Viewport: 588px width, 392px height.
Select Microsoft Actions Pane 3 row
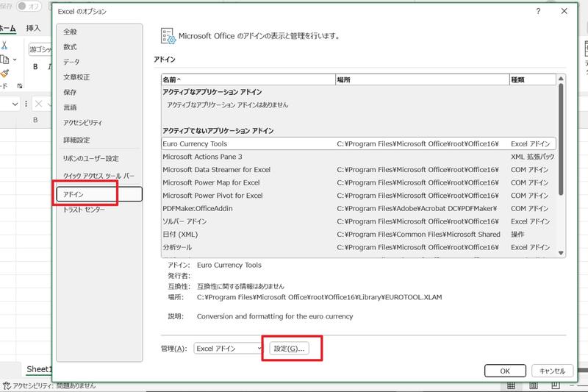[359, 157]
